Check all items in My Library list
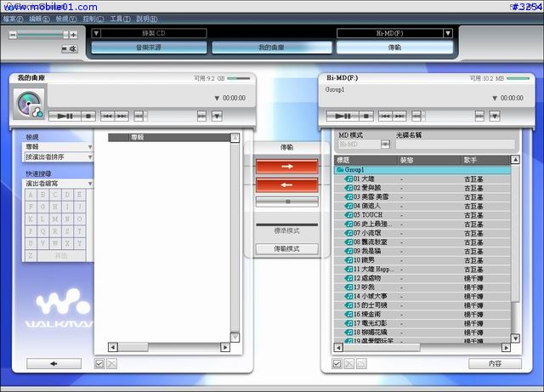Viewport: 544px width, 392px height. point(99,364)
